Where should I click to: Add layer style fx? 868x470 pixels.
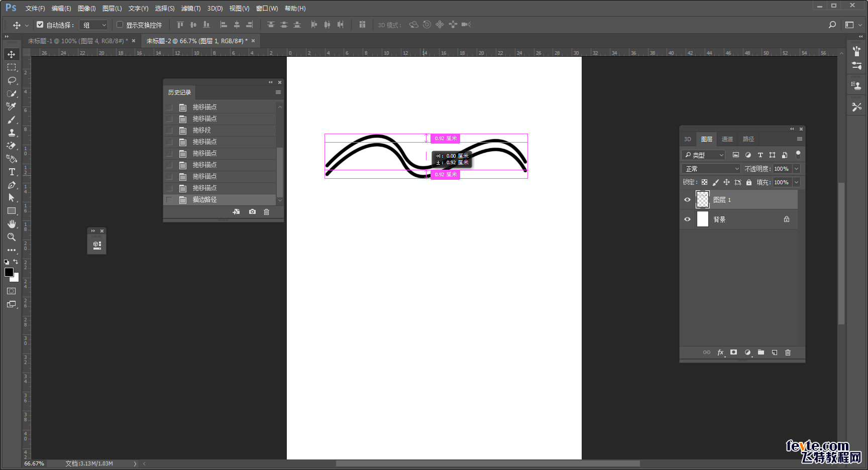(x=720, y=352)
